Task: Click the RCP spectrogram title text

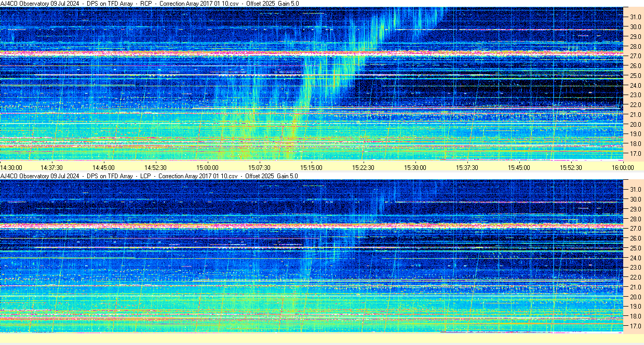Action: 150,4
